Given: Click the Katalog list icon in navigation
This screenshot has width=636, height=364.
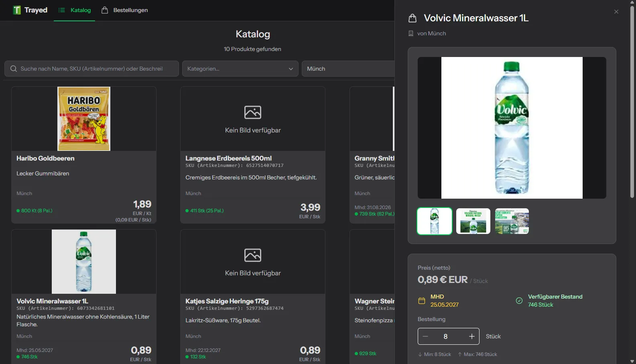Looking at the screenshot, I should (61, 10).
